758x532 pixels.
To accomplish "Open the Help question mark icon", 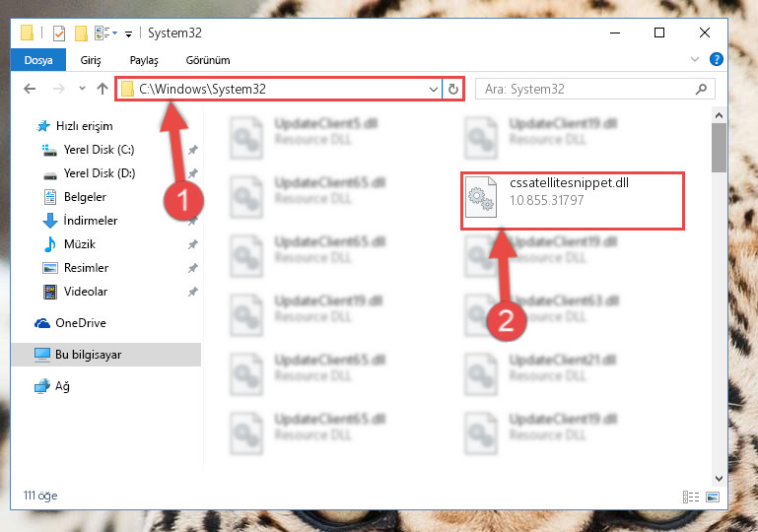I will point(716,59).
